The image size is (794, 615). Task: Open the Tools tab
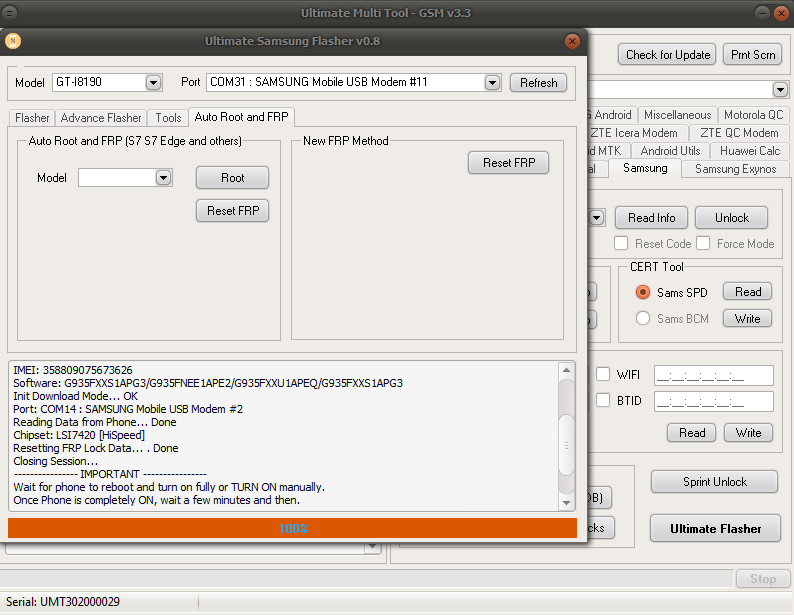click(x=168, y=118)
